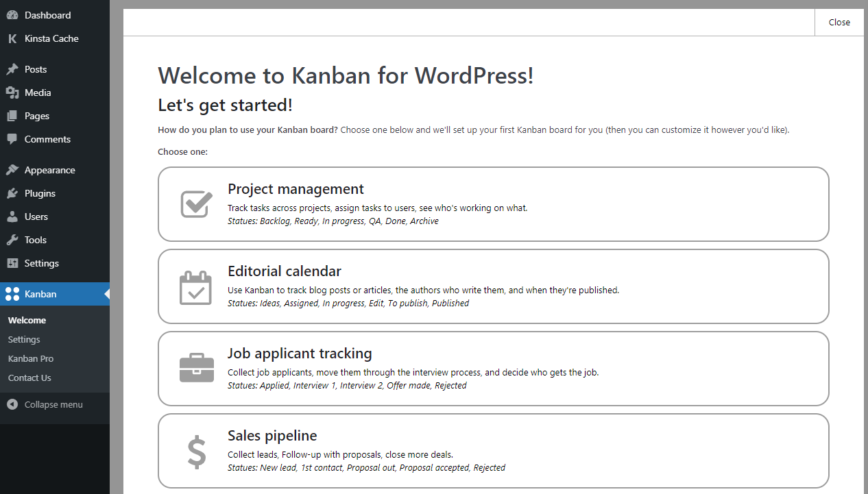Image resolution: width=868 pixels, height=494 pixels.
Task: Click the Job applicant briefcase icon
Action: [196, 368]
